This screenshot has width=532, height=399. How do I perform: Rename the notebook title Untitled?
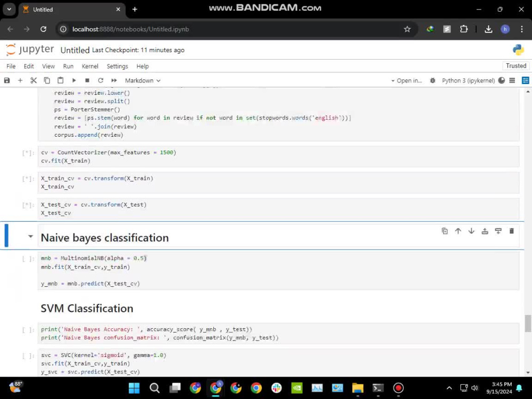(74, 50)
